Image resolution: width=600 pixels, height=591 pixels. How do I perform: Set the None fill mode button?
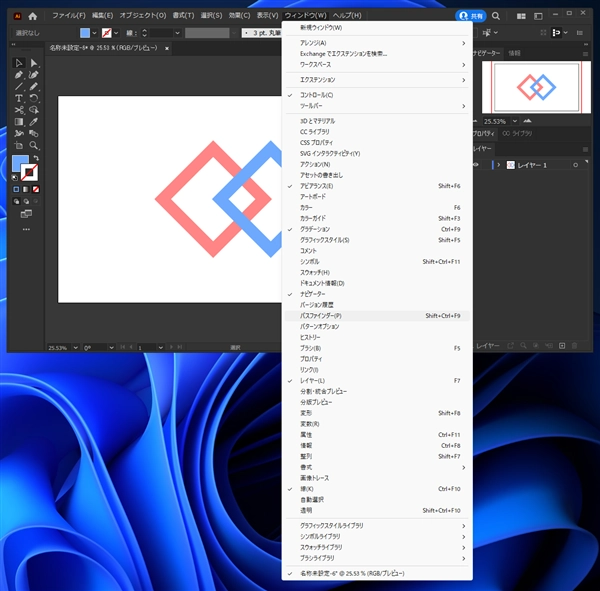(36, 189)
